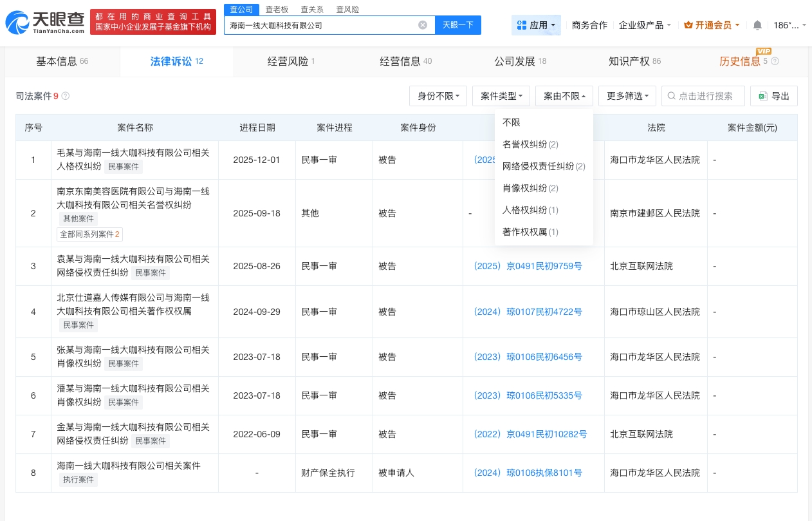Click the date 2025-12-01 cell

click(x=257, y=160)
